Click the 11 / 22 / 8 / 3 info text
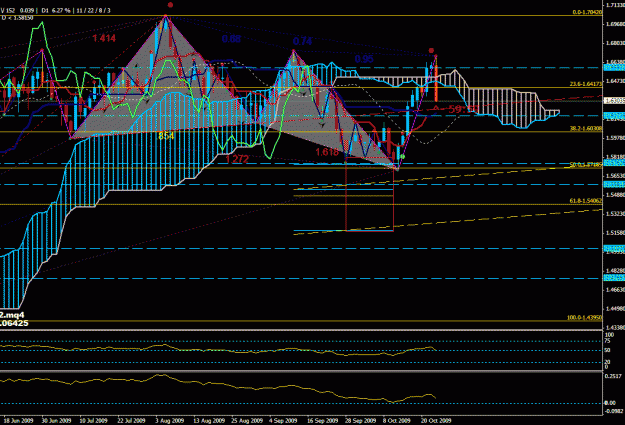625x425 pixels. tap(94, 10)
